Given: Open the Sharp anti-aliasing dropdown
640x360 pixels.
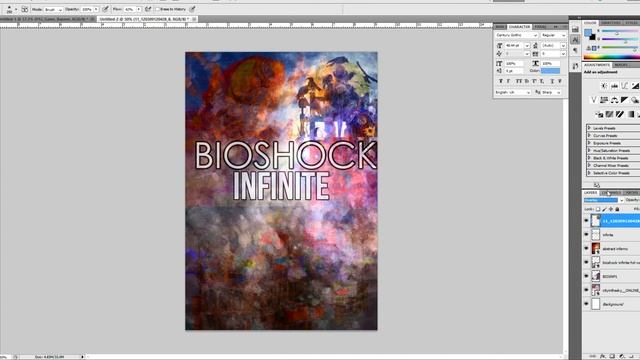Looking at the screenshot, I should [551, 93].
